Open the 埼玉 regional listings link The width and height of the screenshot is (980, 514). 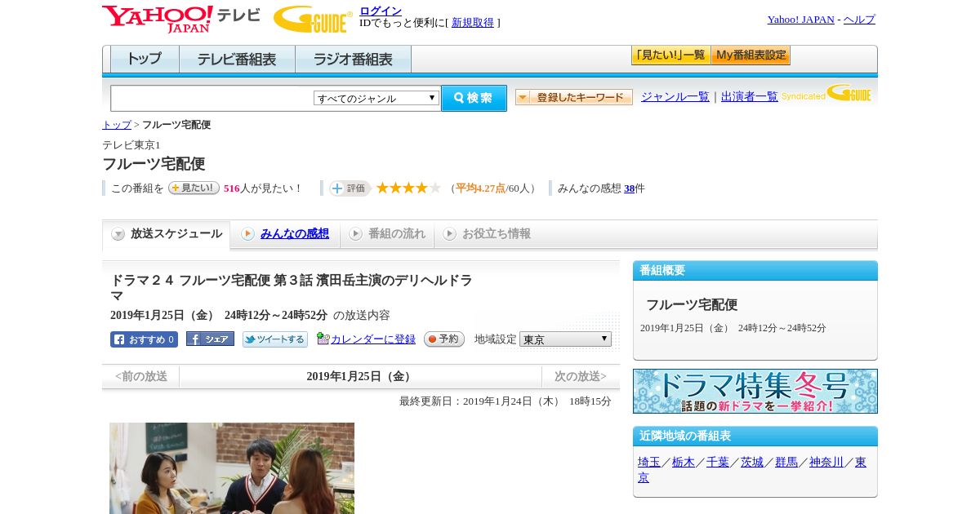pyautogui.click(x=649, y=463)
